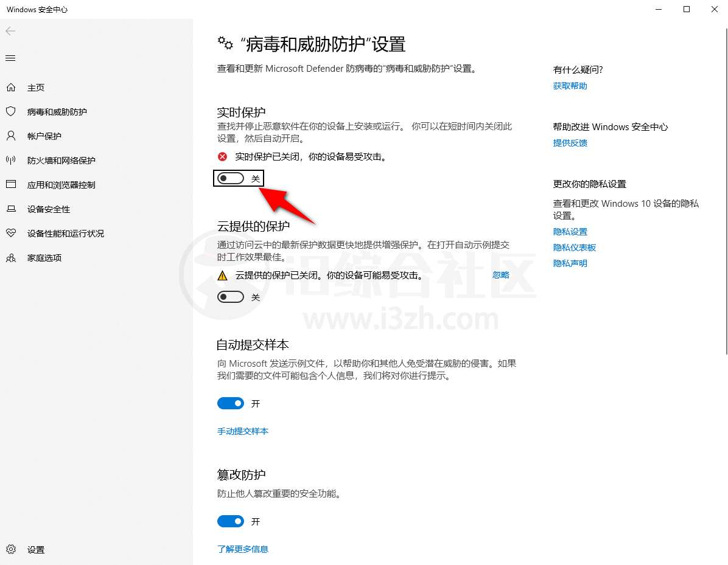Click the 更改你的隐私设置 heading
Image resolution: width=728 pixels, height=565 pixels.
click(590, 184)
